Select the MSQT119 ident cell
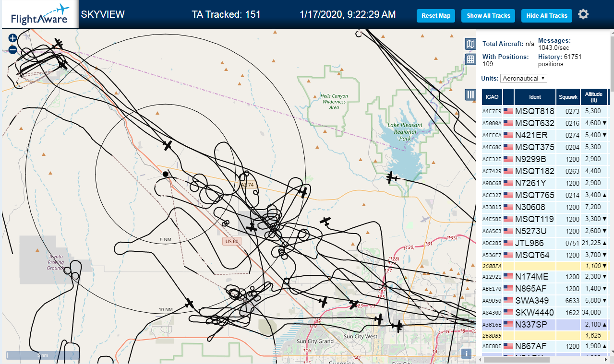This screenshot has height=364, width=614. point(535,219)
